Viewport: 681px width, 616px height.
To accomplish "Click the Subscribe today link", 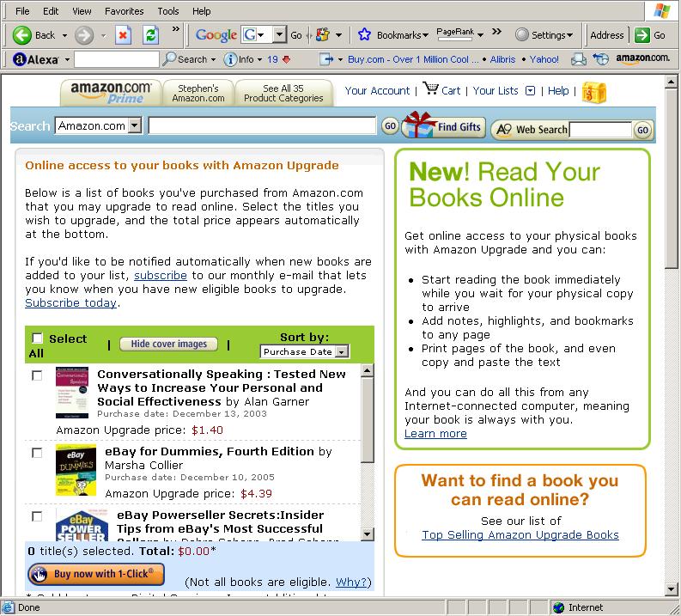I will [70, 302].
